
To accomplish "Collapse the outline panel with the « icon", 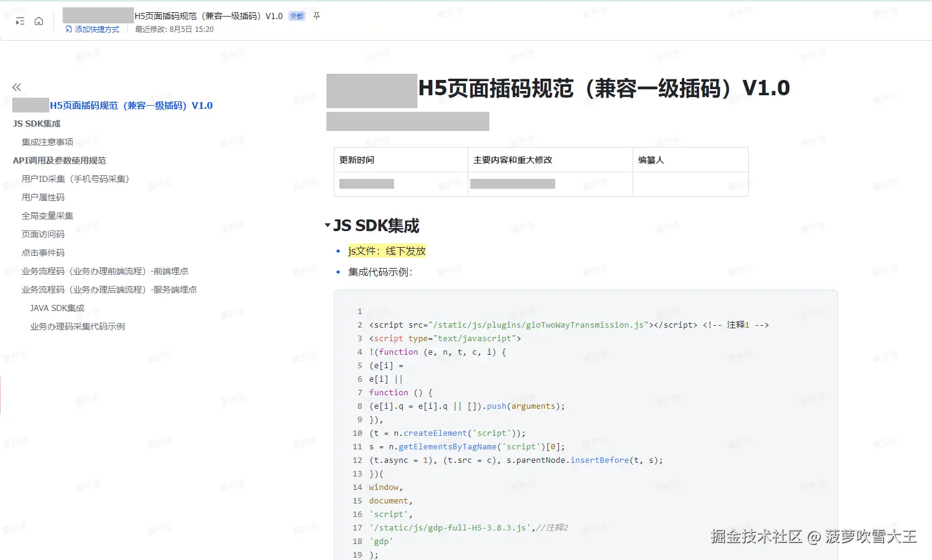I will tap(17, 87).
